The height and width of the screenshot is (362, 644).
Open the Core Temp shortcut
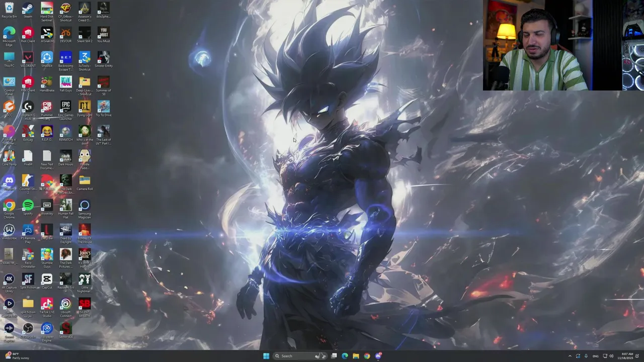click(9, 158)
